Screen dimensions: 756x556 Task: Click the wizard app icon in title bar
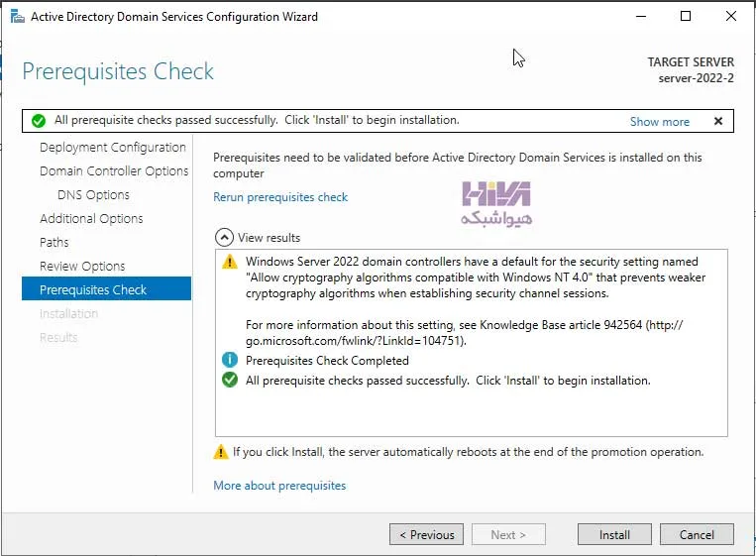click(x=18, y=17)
